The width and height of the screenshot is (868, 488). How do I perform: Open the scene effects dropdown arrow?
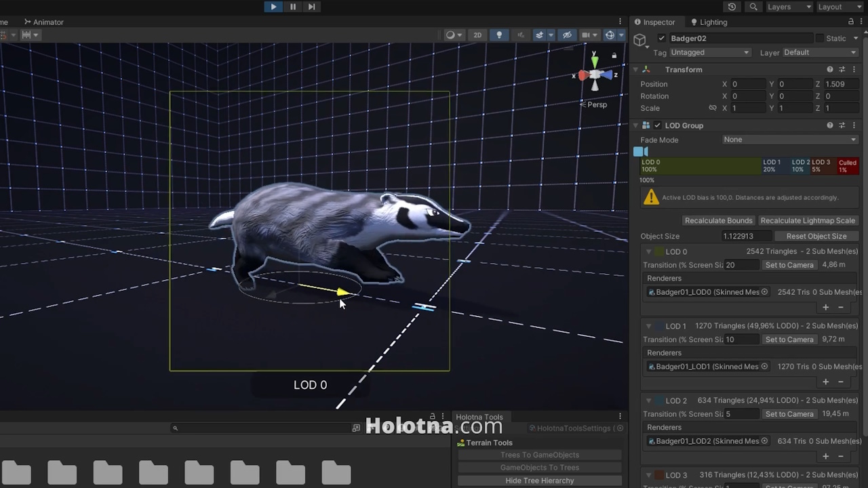coord(550,35)
